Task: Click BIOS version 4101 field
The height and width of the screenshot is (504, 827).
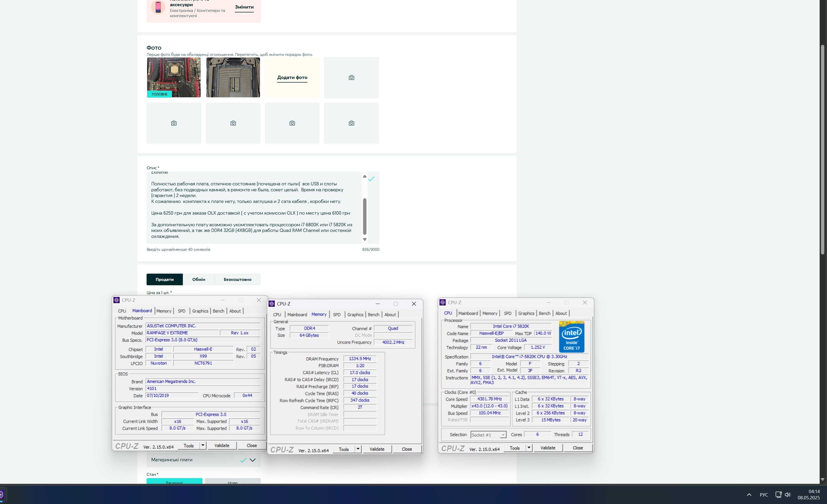Action: click(x=203, y=389)
